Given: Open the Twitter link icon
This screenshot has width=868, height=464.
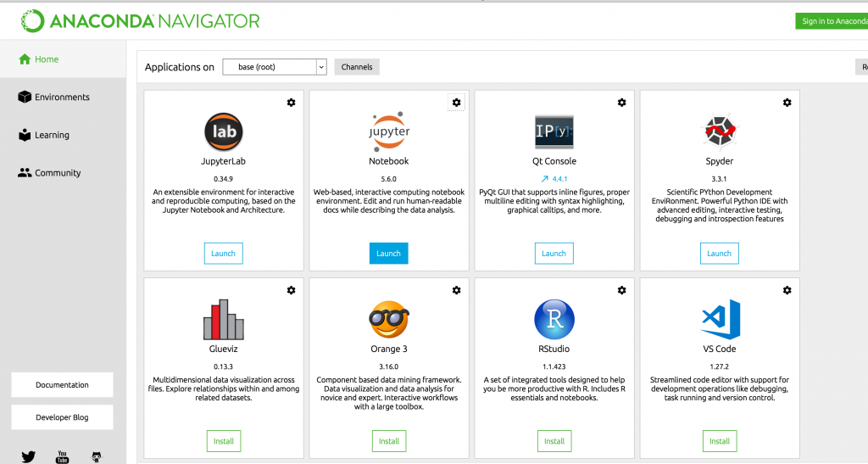Looking at the screenshot, I should pyautogui.click(x=28, y=457).
